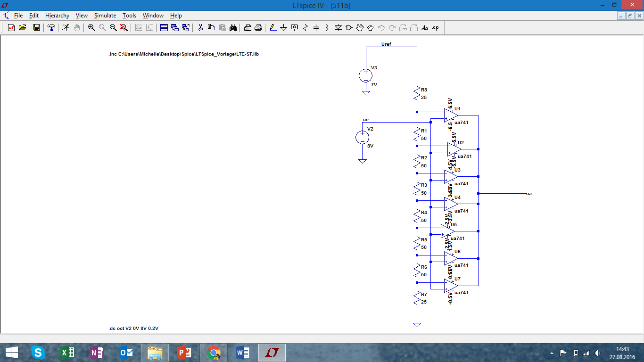Zoom out with minus magnifier icon
The width and height of the screenshot is (644, 362).
tap(113, 28)
